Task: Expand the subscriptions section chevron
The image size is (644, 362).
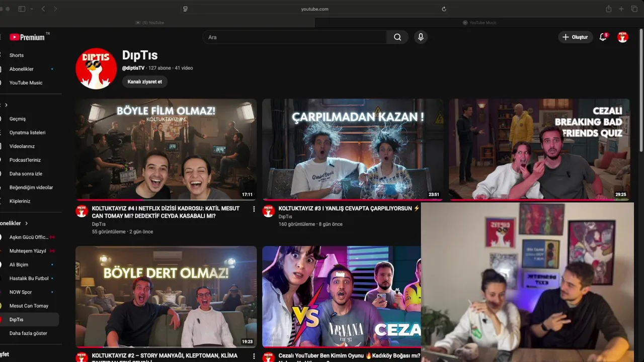Action: click(x=27, y=223)
